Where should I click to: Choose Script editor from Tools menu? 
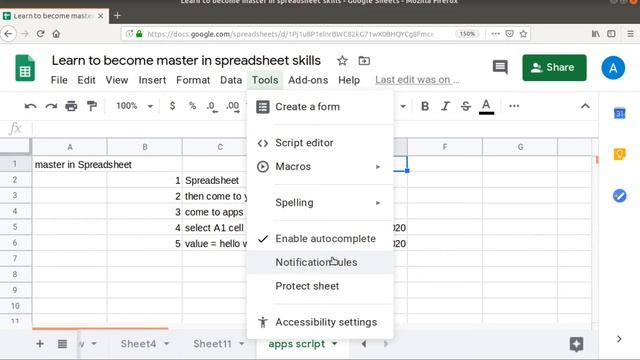(x=320, y=143)
